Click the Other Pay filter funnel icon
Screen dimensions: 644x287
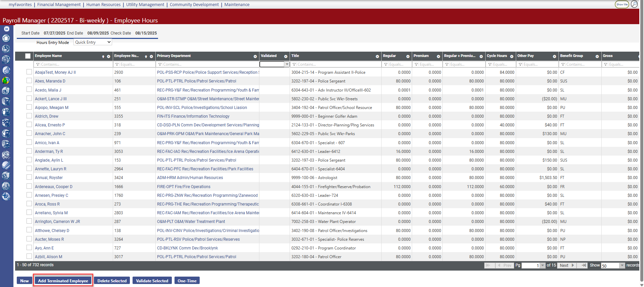521,64
